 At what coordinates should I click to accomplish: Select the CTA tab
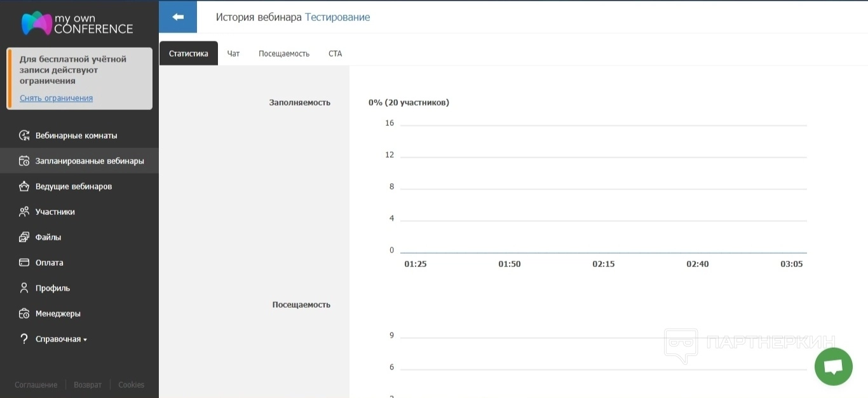[x=335, y=53]
